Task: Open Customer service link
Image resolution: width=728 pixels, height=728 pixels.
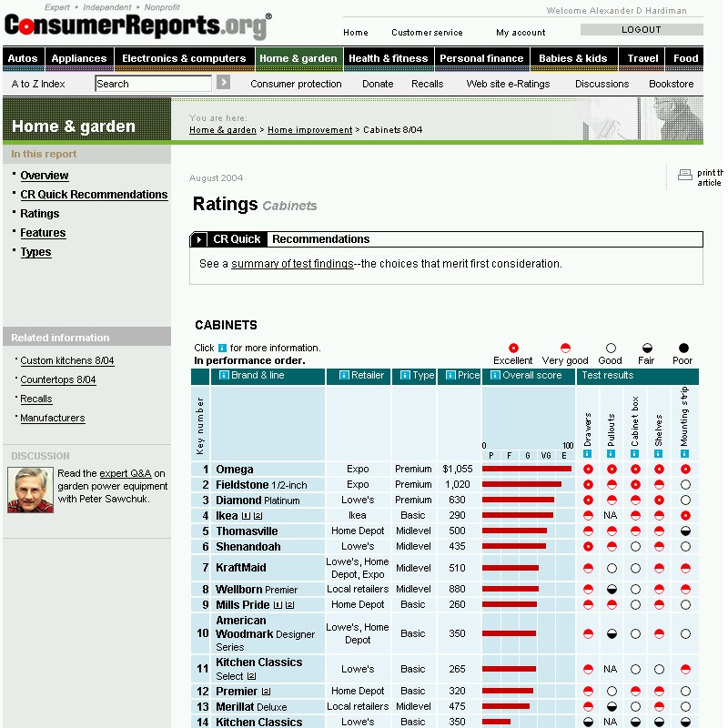Action: [x=427, y=33]
